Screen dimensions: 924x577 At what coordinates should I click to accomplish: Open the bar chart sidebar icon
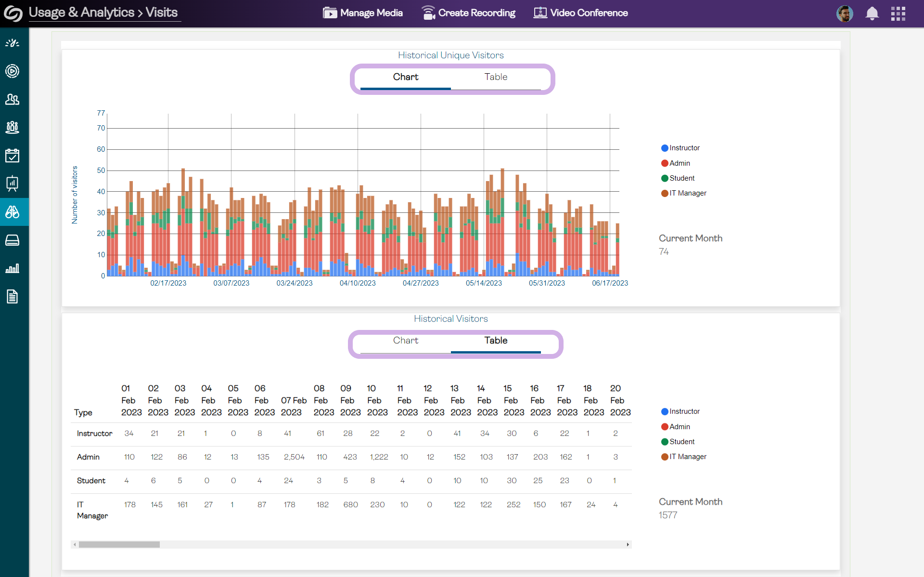click(13, 268)
